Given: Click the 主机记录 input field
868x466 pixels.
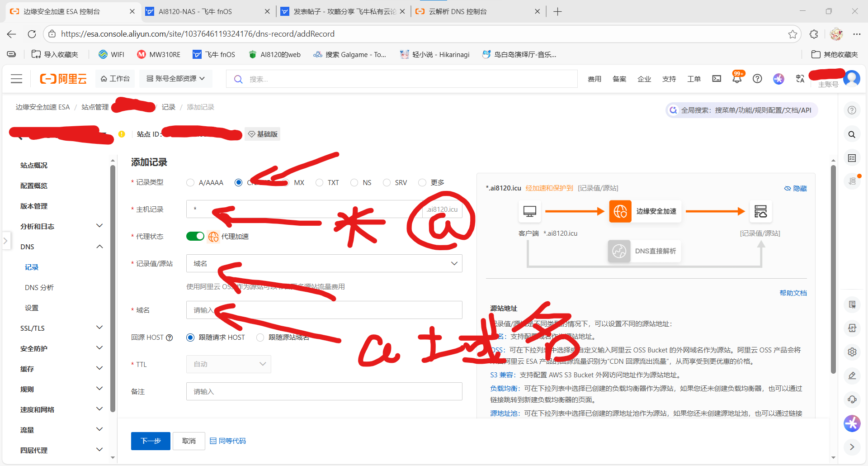Looking at the screenshot, I should point(305,209).
